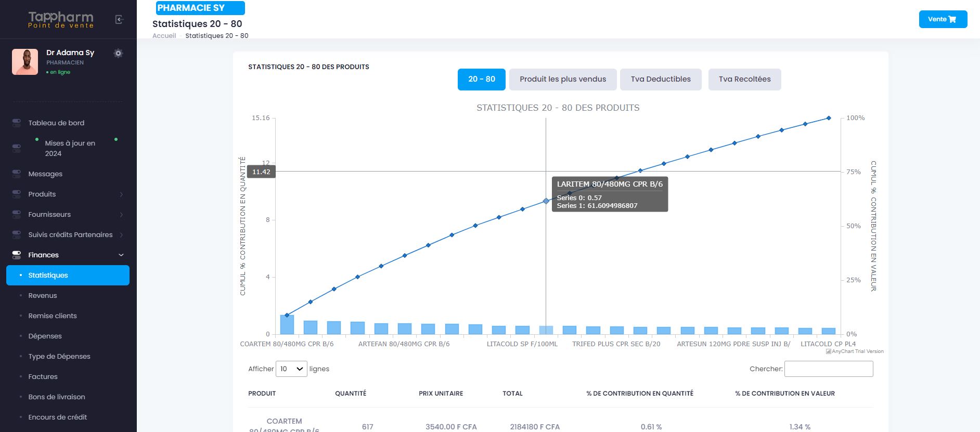Click the Tappharm logo
This screenshot has width=980, height=432.
click(x=61, y=20)
